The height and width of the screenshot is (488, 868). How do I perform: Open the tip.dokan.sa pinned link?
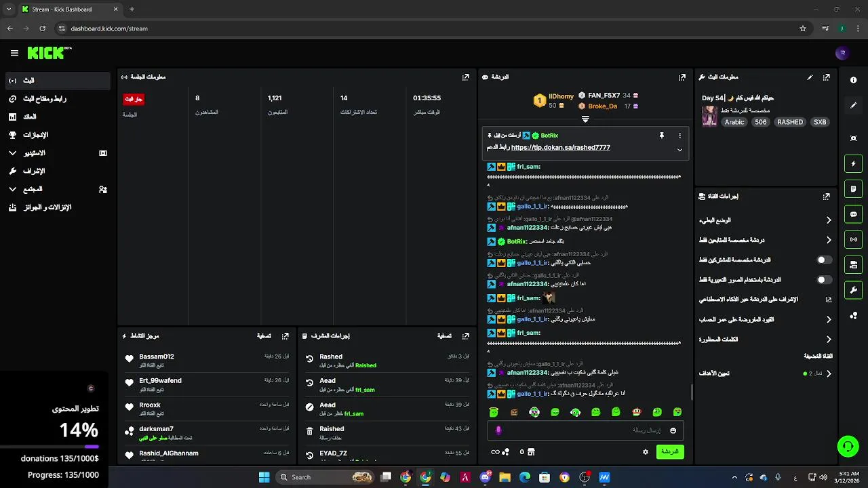click(560, 148)
